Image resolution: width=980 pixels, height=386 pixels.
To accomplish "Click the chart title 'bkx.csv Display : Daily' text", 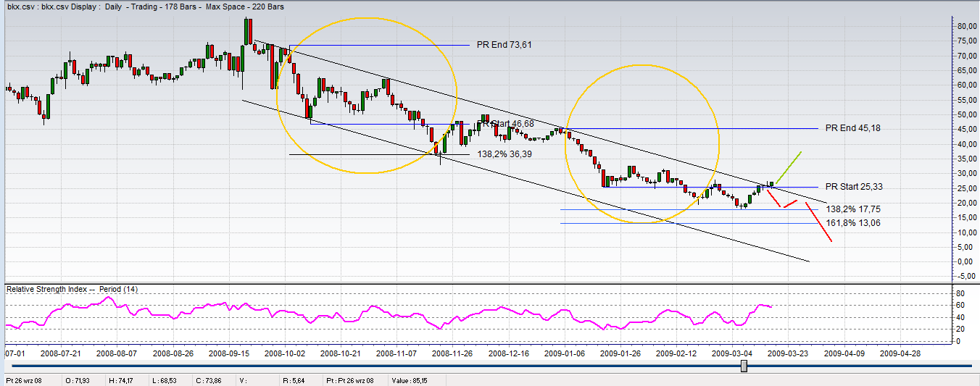I will click(x=81, y=7).
